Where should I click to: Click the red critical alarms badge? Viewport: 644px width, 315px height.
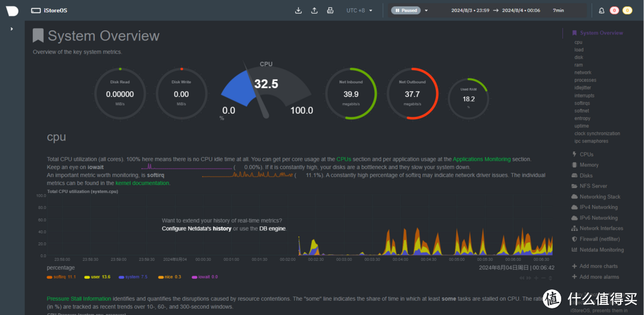point(614,11)
